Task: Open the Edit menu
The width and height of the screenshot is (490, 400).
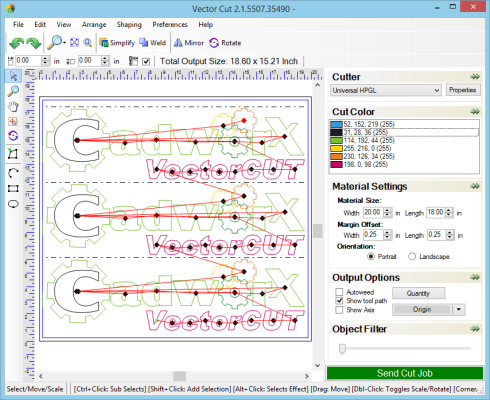Action: (x=40, y=24)
